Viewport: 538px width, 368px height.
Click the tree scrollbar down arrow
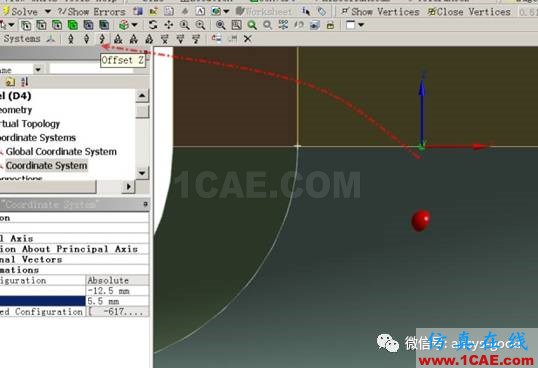[x=142, y=173]
